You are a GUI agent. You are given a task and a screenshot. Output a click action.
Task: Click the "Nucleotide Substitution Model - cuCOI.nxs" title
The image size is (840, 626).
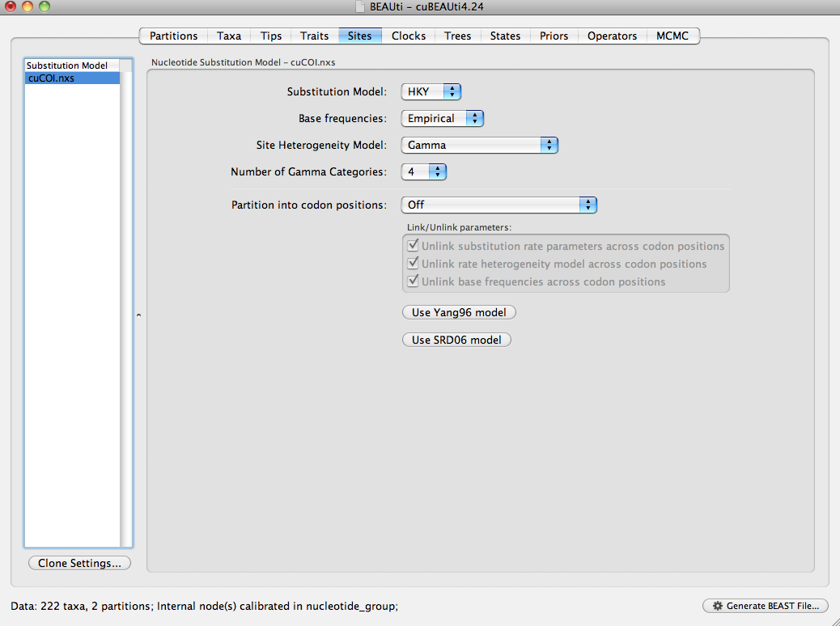pyautogui.click(x=244, y=62)
